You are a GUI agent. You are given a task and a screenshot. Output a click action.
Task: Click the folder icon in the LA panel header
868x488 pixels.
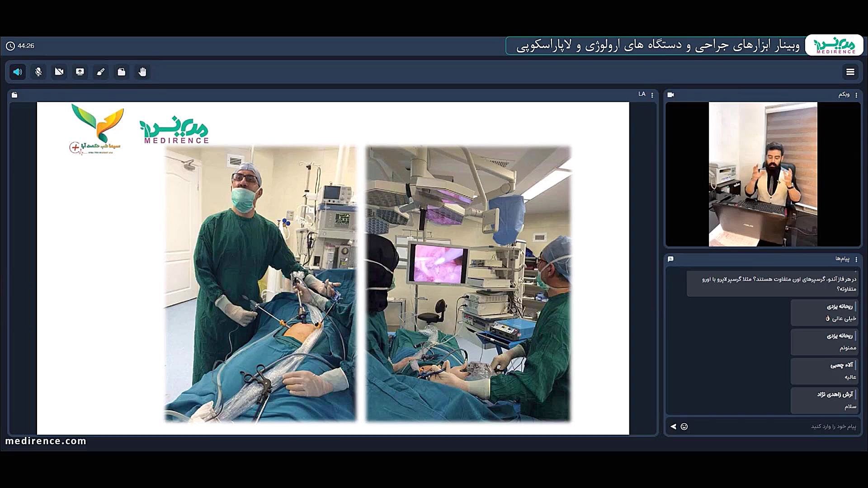click(14, 95)
